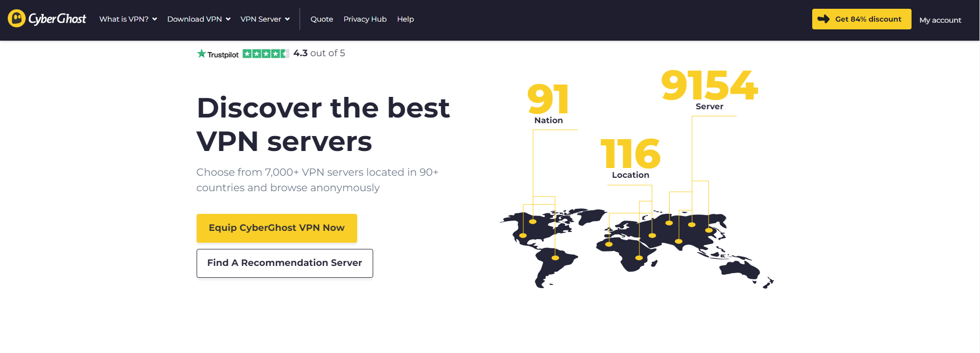The width and height of the screenshot is (980, 353).
Task: Open the My account link
Action: click(940, 20)
